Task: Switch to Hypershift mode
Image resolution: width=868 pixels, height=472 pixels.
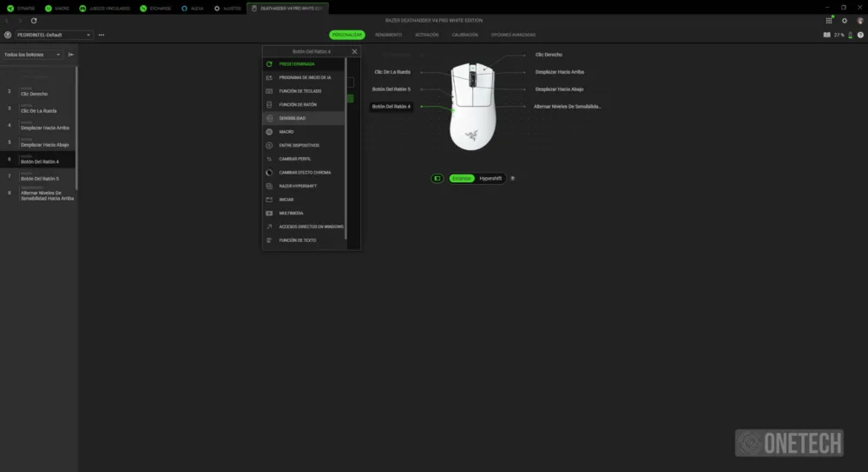Action: [x=490, y=178]
